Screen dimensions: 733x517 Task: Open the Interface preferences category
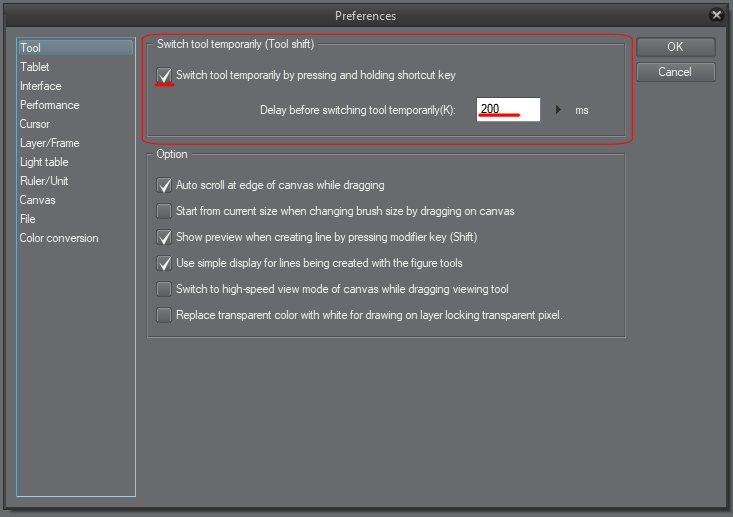tap(41, 86)
